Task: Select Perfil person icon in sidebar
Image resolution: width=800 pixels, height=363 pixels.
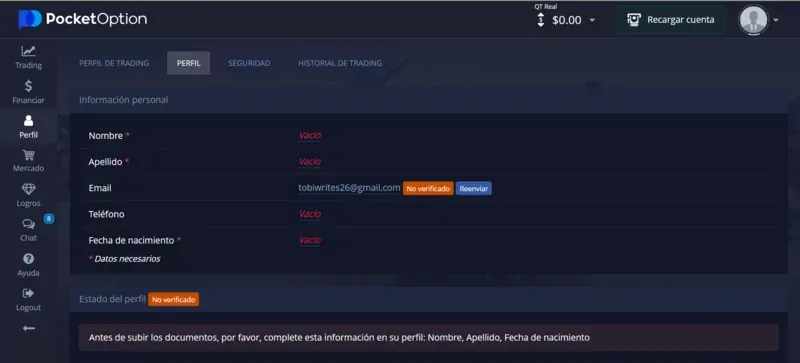Action: coord(29,120)
